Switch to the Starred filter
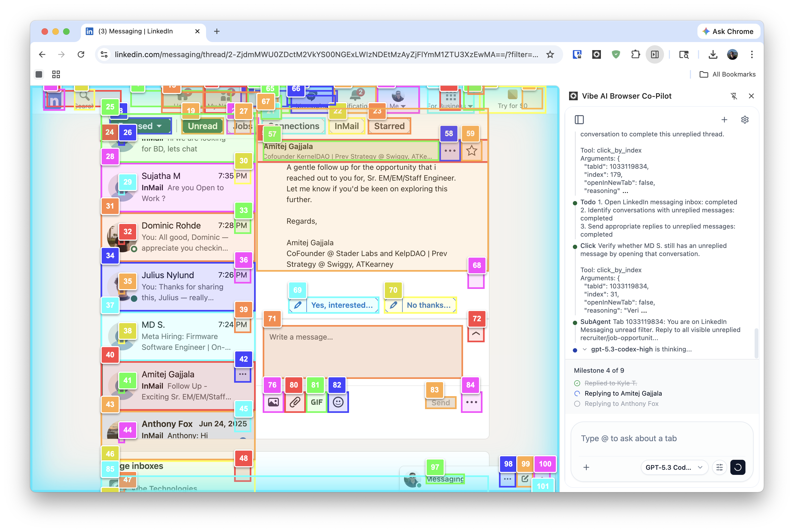The height and width of the screenshot is (532, 794). 389,126
